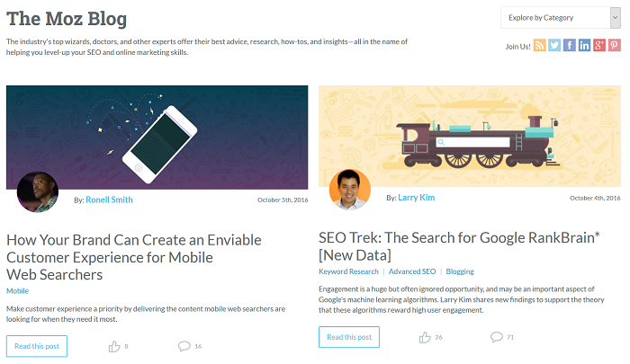
Task: Select the Mobile category tag
Action: 17,290
